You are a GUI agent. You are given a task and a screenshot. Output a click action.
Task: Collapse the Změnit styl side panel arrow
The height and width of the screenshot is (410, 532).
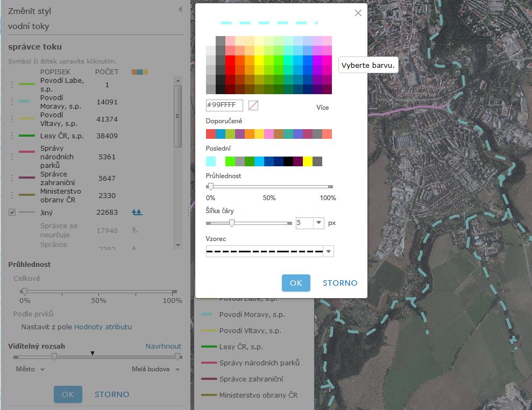(x=180, y=9)
